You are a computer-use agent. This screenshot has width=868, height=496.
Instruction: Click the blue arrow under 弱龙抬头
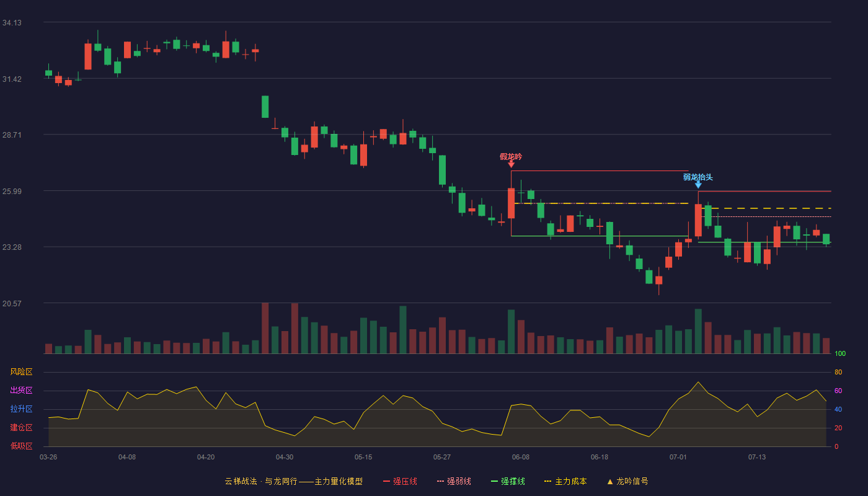698,185
